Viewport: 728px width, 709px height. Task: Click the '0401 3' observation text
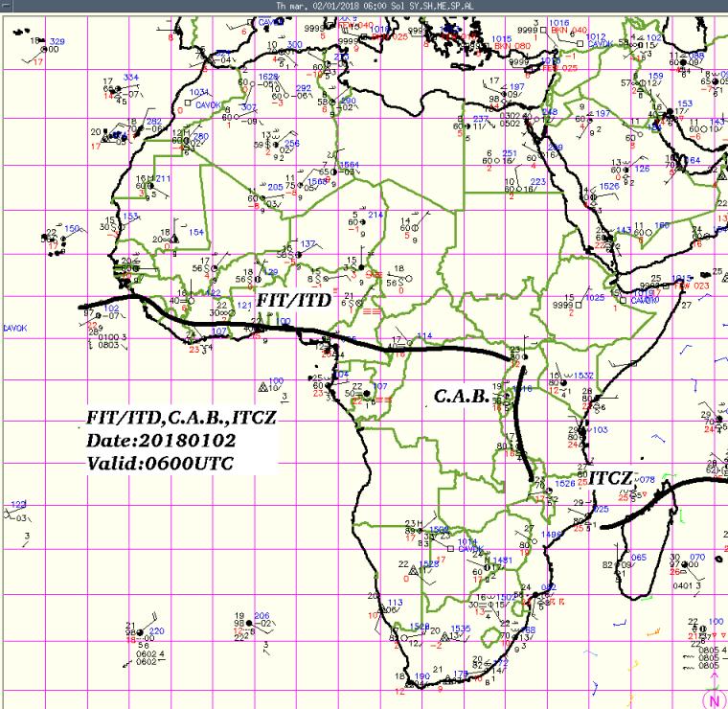687,586
